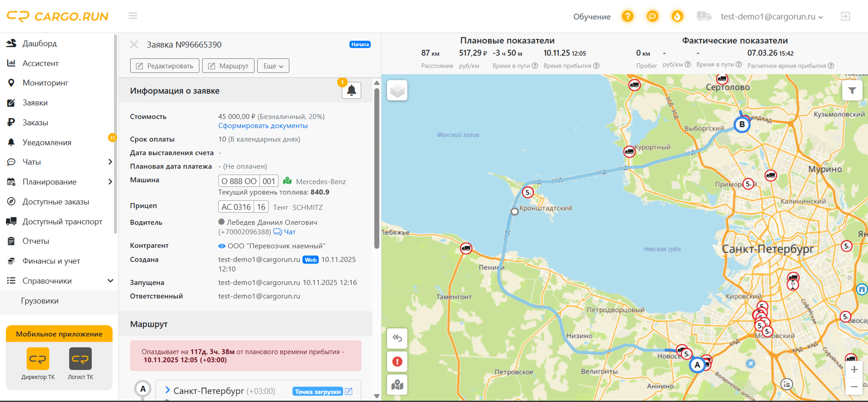Click help icon next to Расчетное время прибытия
The width and height of the screenshot is (868, 402).
pyautogui.click(x=831, y=66)
